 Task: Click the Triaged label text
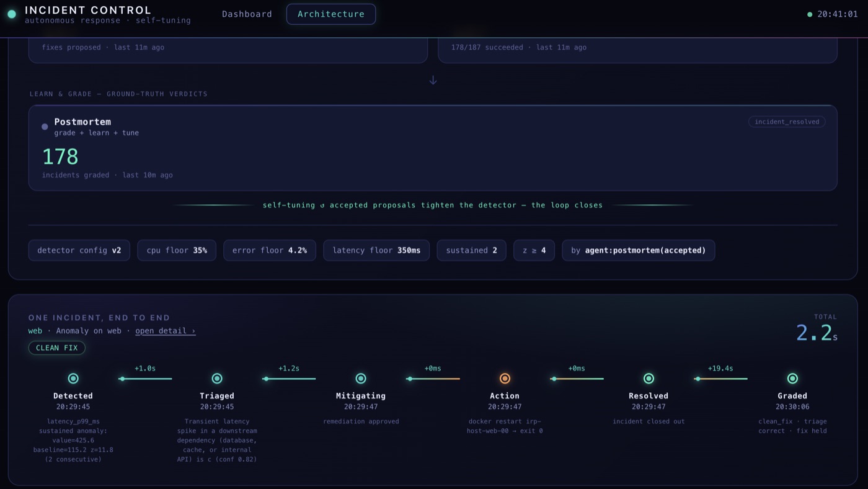coord(217,396)
